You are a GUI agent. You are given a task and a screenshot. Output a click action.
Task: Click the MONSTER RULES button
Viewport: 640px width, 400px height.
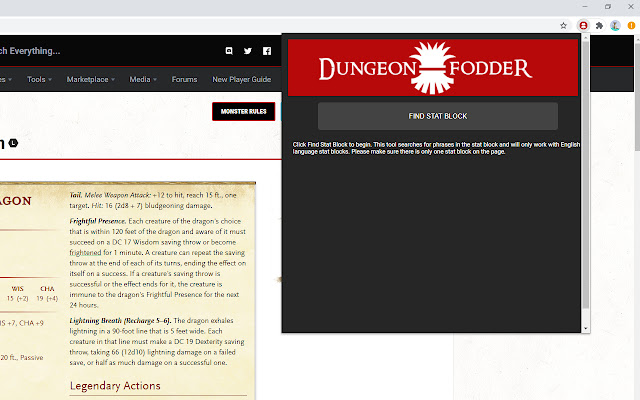click(x=244, y=111)
